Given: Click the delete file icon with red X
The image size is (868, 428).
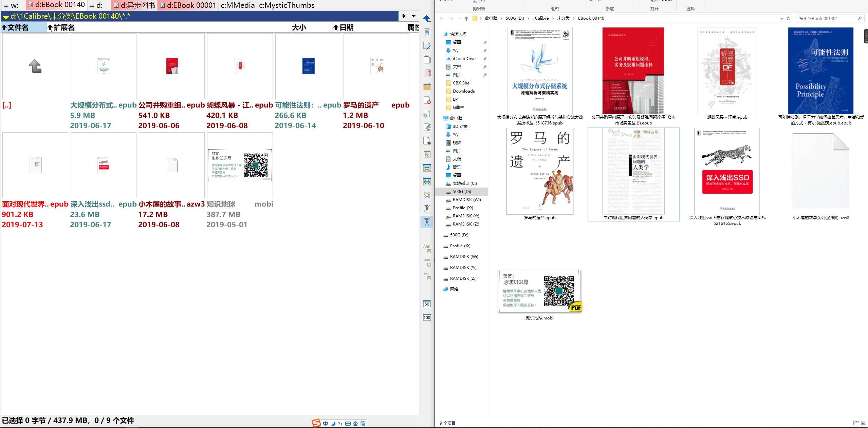Looking at the screenshot, I should 427,100.
